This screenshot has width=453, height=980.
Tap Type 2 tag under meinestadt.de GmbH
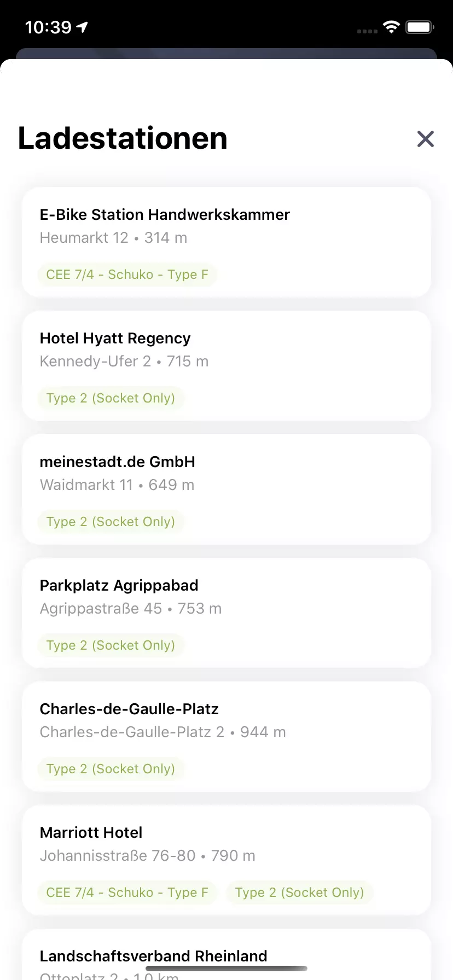(111, 522)
